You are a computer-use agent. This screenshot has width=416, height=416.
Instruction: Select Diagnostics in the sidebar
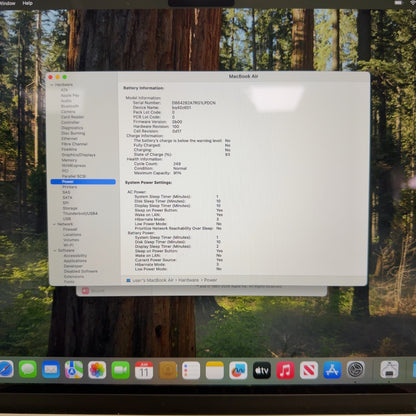72,128
